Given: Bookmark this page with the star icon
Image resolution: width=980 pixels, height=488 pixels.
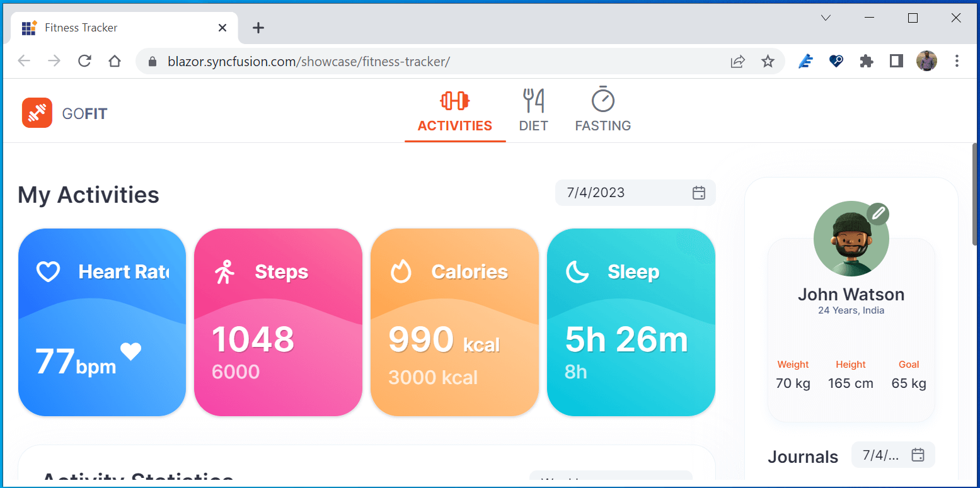Looking at the screenshot, I should [768, 61].
